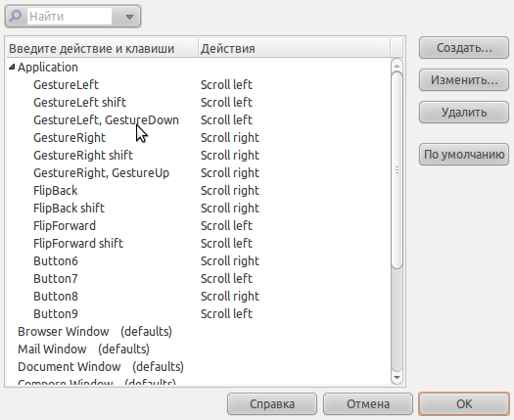Click the Создать... button
This screenshot has width=514, height=420.
click(x=464, y=48)
